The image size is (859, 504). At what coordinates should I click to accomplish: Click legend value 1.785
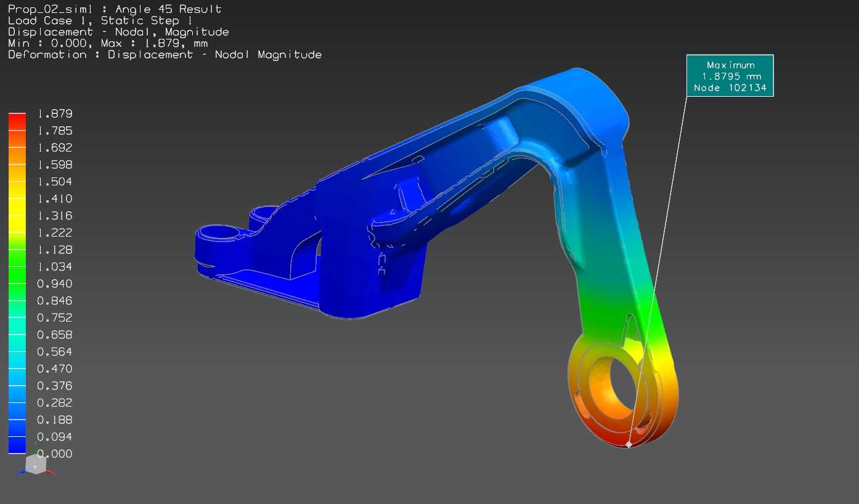coord(55,131)
